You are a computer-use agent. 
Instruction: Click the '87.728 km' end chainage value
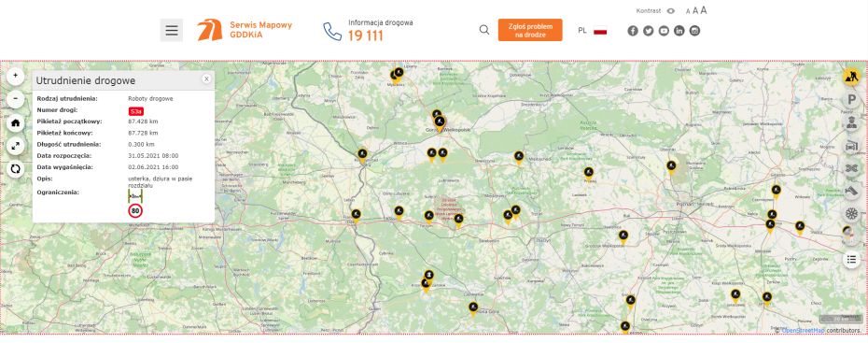[143, 133]
